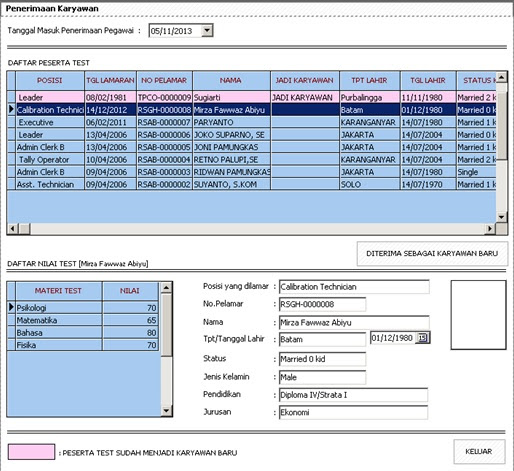Click the row selector arrow beside Psikologi
Screen dimensions: 514x471
(x=11, y=307)
